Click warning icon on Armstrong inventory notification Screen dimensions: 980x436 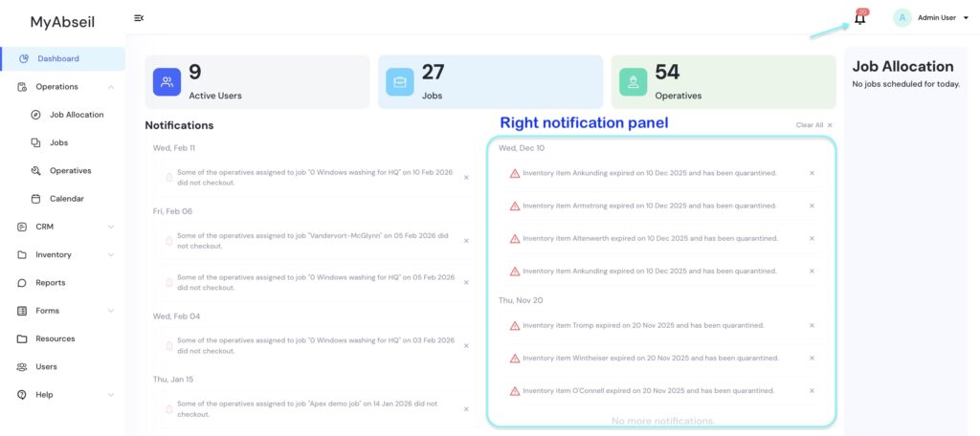(x=515, y=206)
